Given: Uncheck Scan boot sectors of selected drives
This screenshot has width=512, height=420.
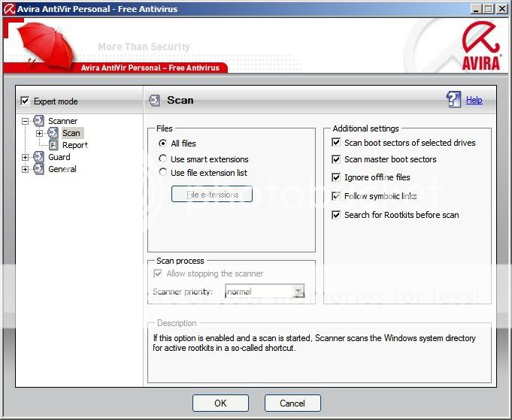Looking at the screenshot, I should click(x=336, y=142).
